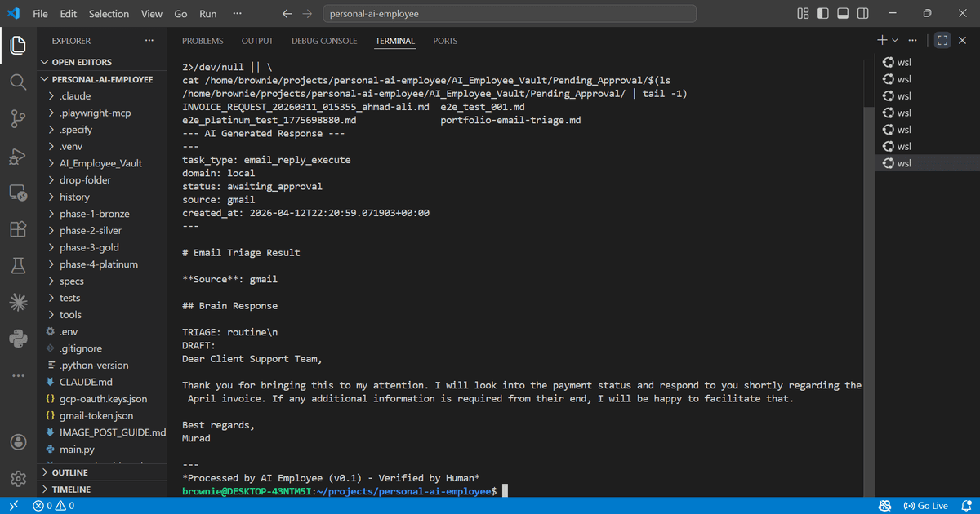Open Remote Explorer in activity bar
This screenshot has height=514, width=980.
point(18,193)
